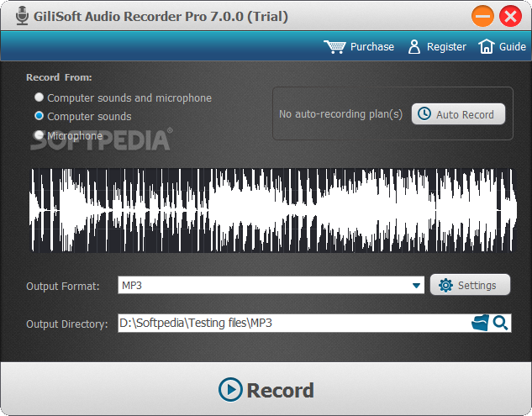Close the GiliSoft Audio Recorder window

tap(510, 16)
